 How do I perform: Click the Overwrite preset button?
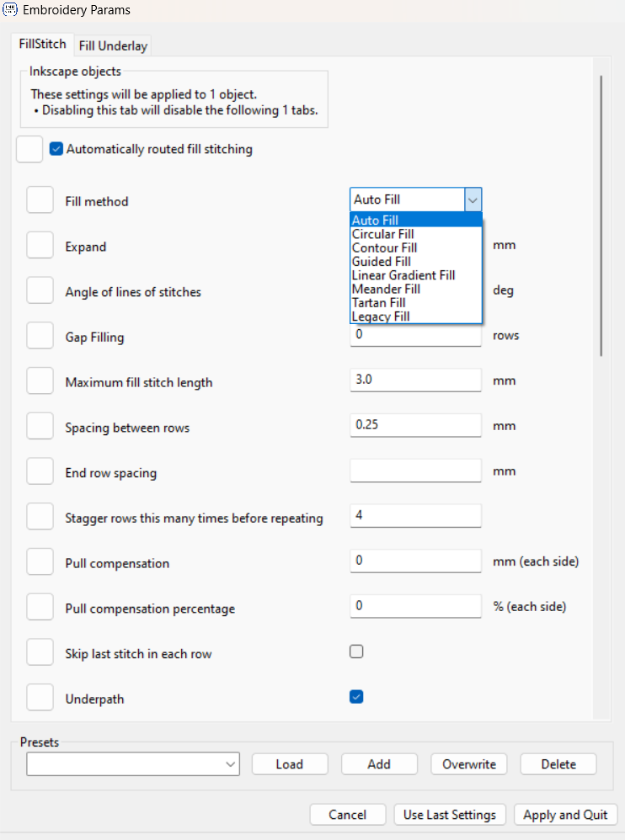tap(469, 764)
